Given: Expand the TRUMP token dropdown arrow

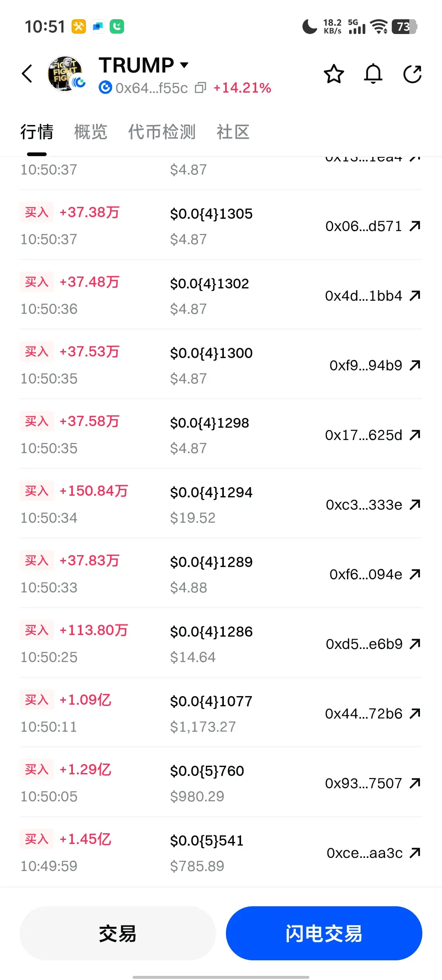Looking at the screenshot, I should (x=185, y=65).
